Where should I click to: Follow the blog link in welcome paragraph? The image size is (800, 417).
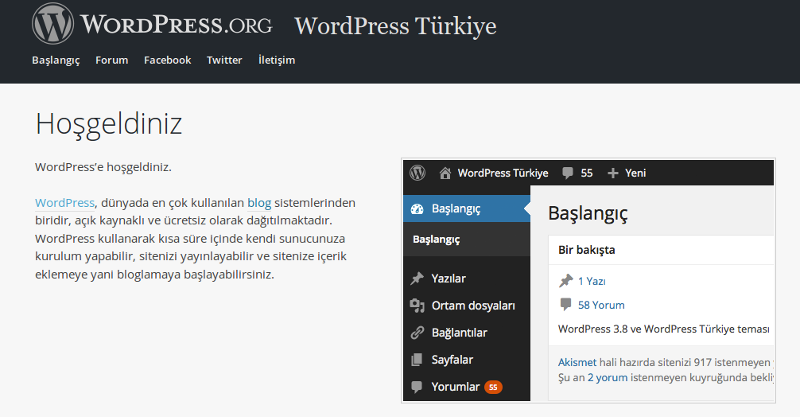tap(259, 203)
